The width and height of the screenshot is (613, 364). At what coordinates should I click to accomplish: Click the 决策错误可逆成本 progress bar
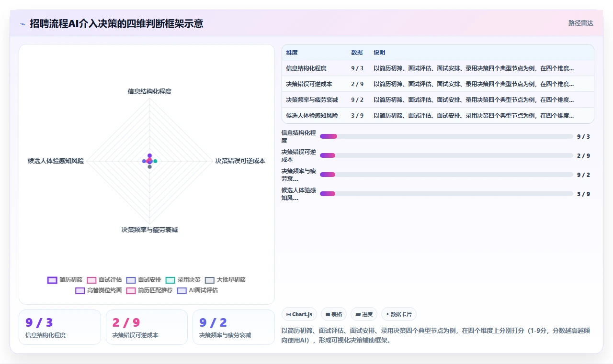pos(446,155)
